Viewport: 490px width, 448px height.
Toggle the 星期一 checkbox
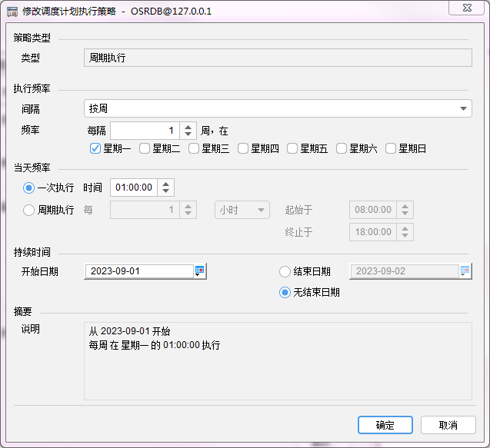coord(95,148)
